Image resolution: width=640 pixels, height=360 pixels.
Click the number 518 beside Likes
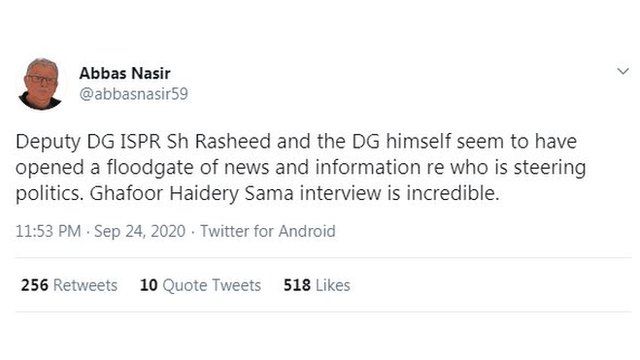pos(297,285)
